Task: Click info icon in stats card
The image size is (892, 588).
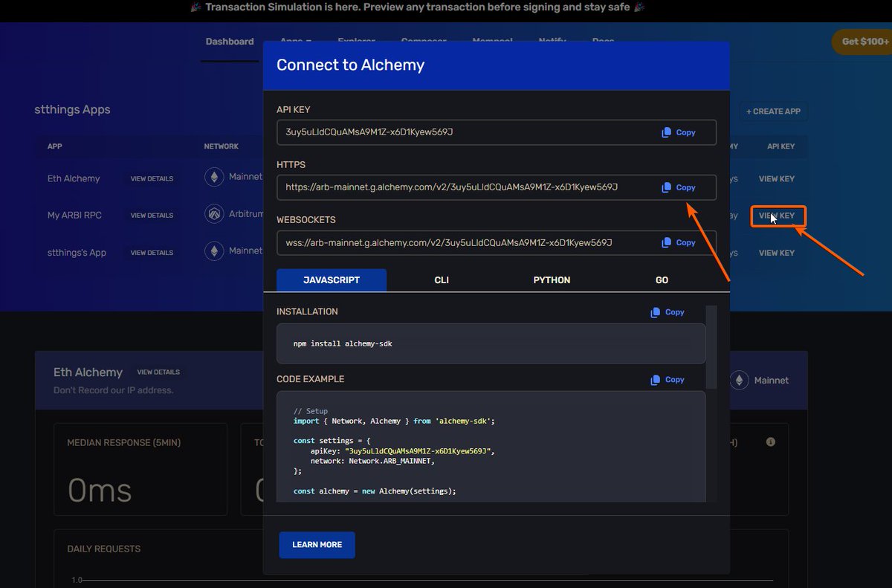Action: 771,442
